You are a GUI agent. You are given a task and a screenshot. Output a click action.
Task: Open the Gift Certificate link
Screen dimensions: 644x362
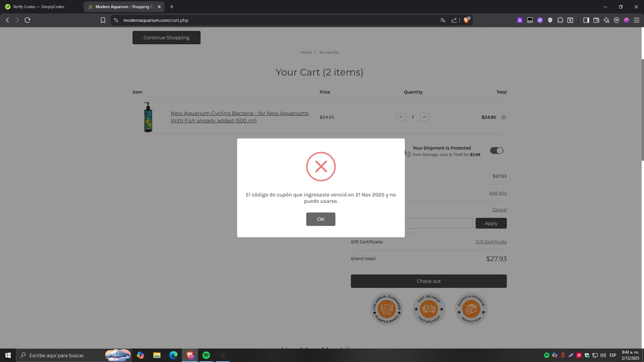491,242
